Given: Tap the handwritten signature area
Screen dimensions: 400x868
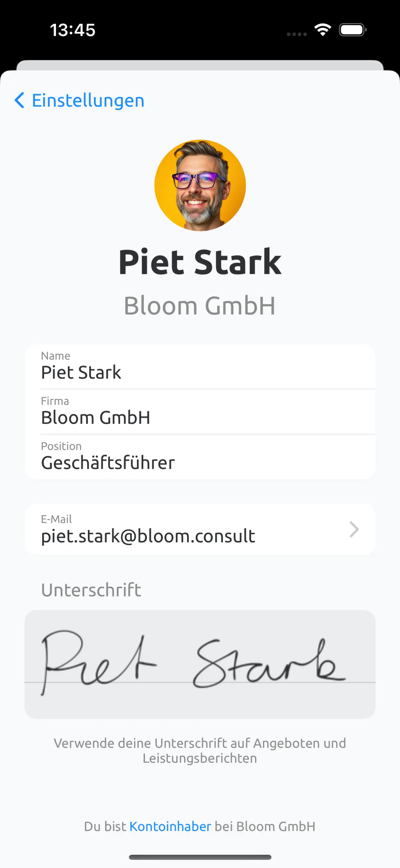Looking at the screenshot, I should (200, 664).
